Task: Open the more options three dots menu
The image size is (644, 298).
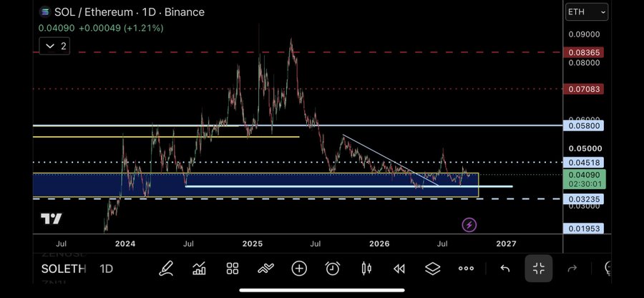Action: 466,269
